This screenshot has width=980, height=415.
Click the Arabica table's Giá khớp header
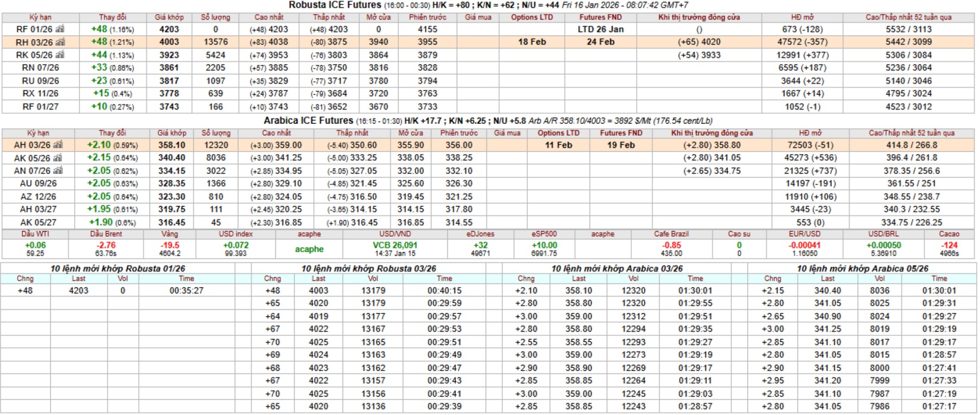[171, 133]
